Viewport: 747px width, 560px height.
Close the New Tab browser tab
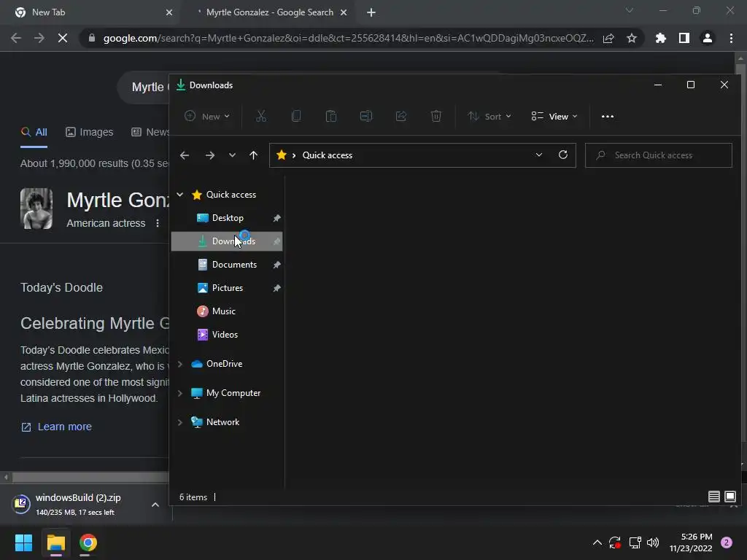[169, 12]
